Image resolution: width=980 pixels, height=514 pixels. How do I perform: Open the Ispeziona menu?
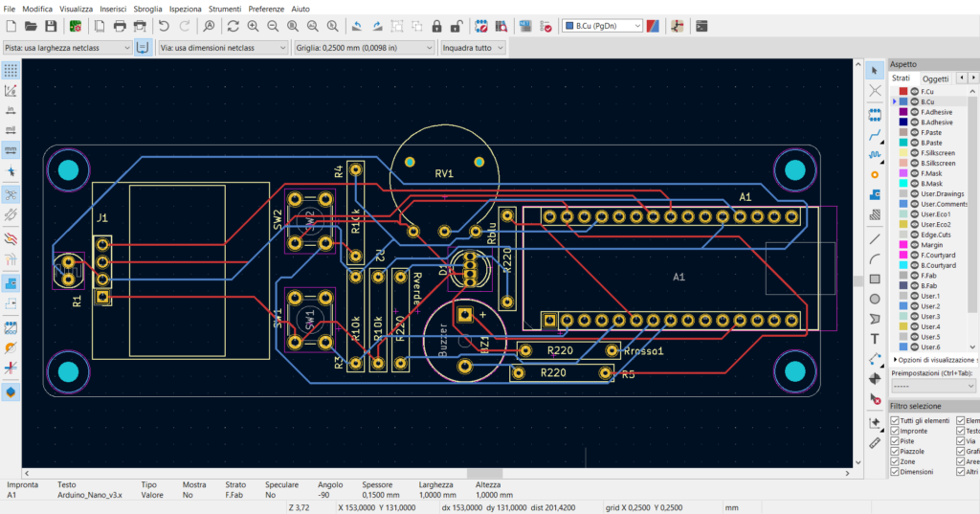pos(185,9)
